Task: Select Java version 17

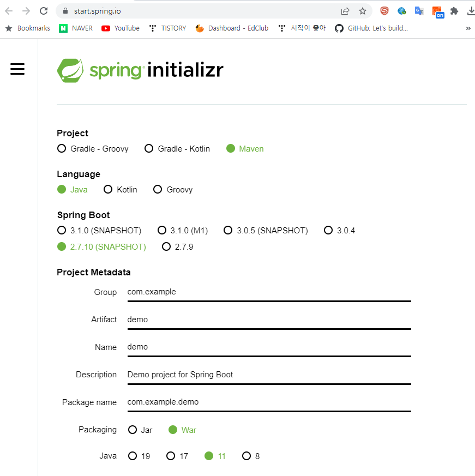Action: tap(177, 456)
